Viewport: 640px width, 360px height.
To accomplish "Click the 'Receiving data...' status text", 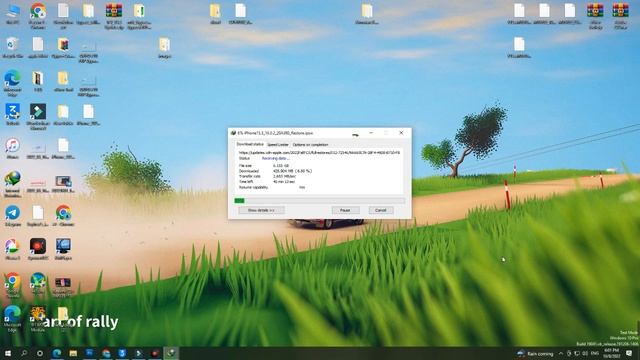I will coord(276,158).
